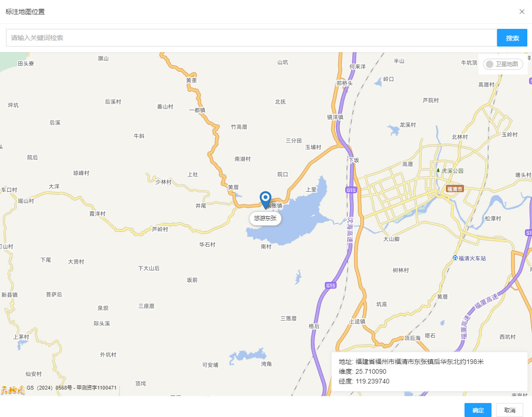Click the G15 highway shield near 下坂
532x417 pixels.
351,190
